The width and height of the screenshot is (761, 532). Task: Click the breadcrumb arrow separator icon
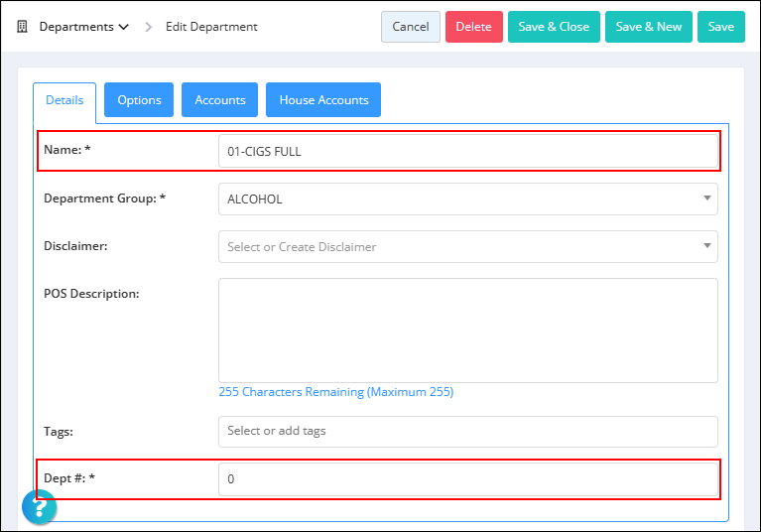pyautogui.click(x=149, y=27)
